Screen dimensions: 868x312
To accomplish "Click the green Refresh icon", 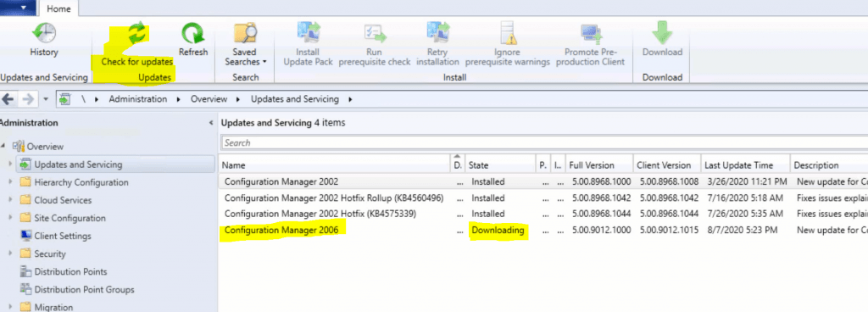I will (192, 32).
